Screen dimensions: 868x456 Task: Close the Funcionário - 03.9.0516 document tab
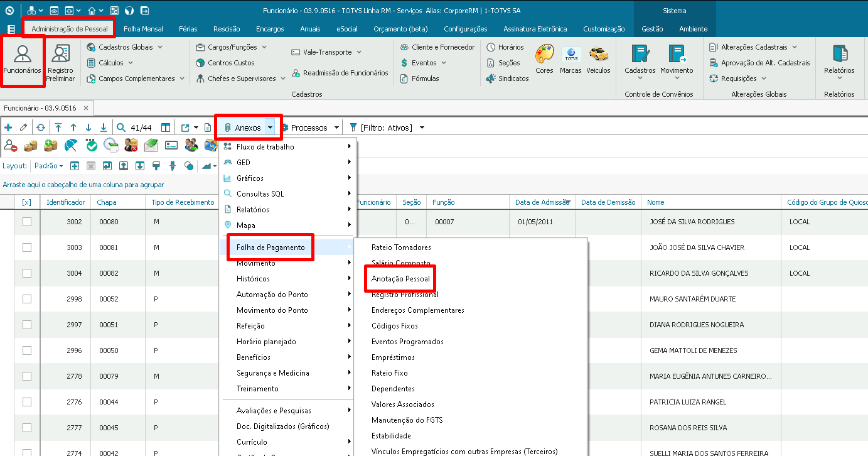(86, 108)
